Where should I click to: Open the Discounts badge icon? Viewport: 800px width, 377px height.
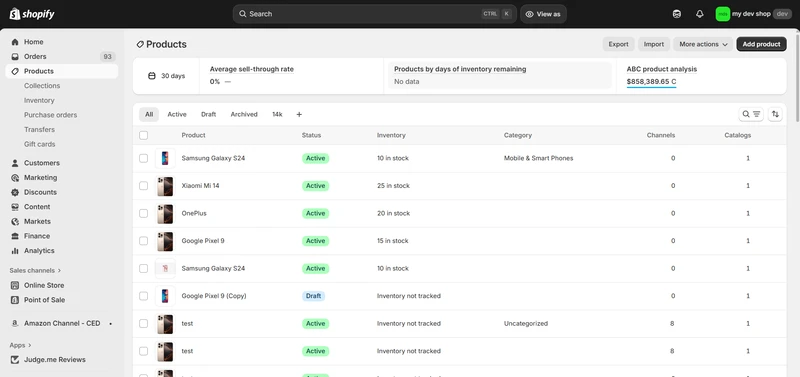coord(15,192)
